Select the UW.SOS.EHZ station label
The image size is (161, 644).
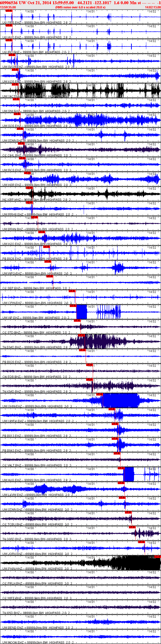(37, 126)
